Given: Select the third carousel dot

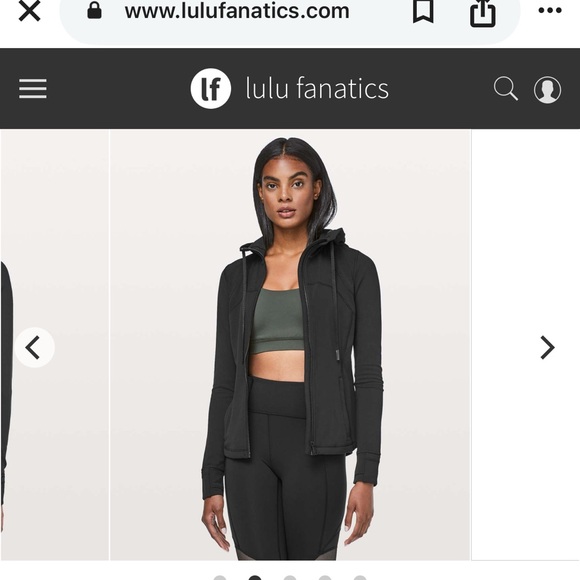Looking at the screenshot, I should pyautogui.click(x=290, y=577).
